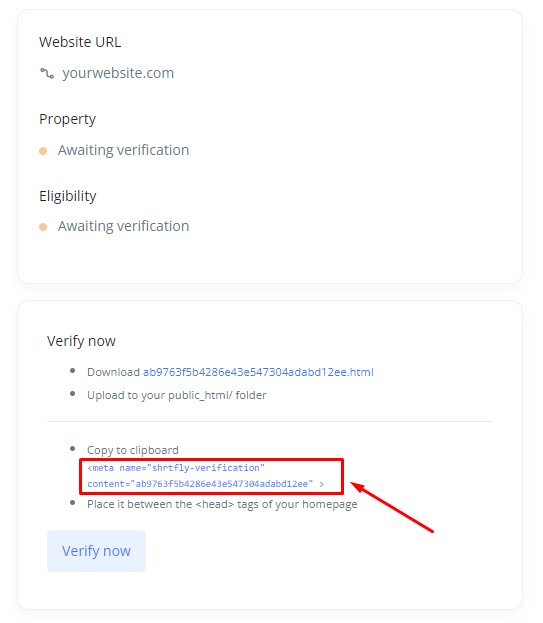Click the Website URL heading
This screenshot has height=623, width=543.
coord(80,42)
